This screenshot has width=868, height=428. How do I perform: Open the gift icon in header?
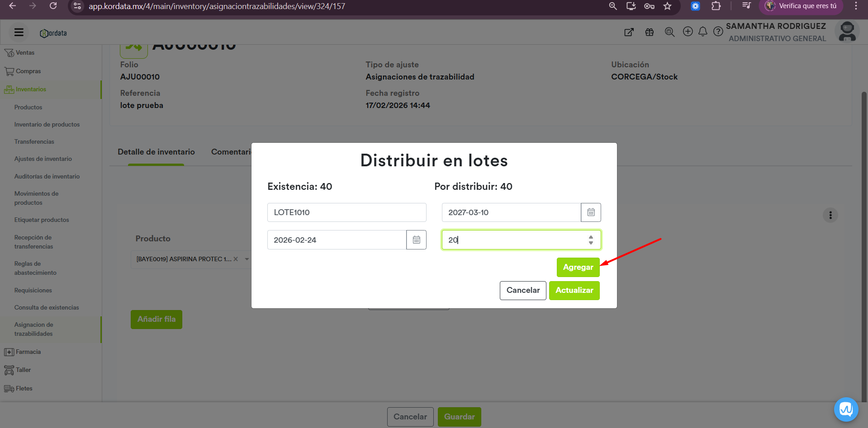[650, 32]
